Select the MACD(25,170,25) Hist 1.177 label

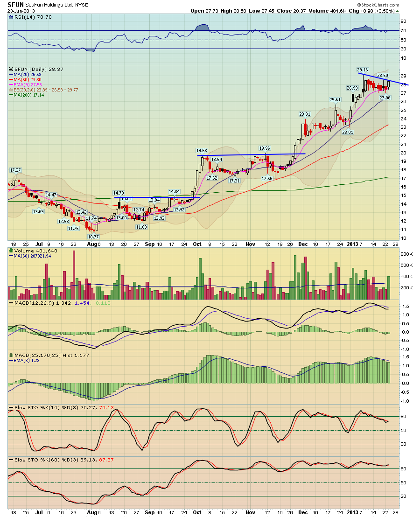pos(52,355)
